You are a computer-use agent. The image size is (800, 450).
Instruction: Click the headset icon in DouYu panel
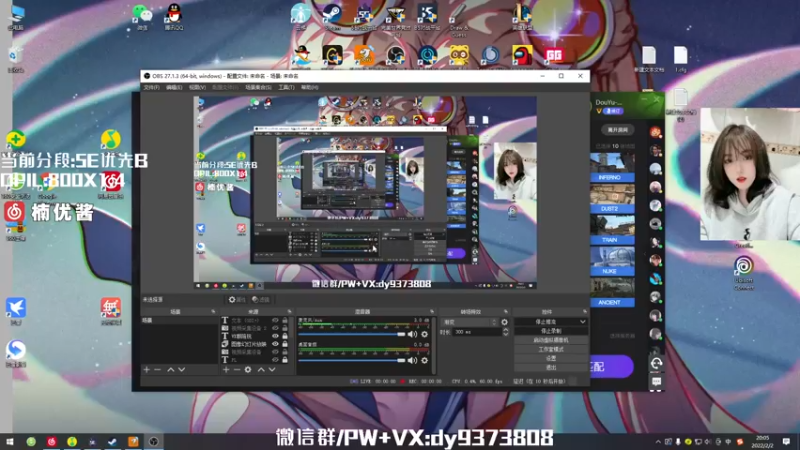point(656,363)
